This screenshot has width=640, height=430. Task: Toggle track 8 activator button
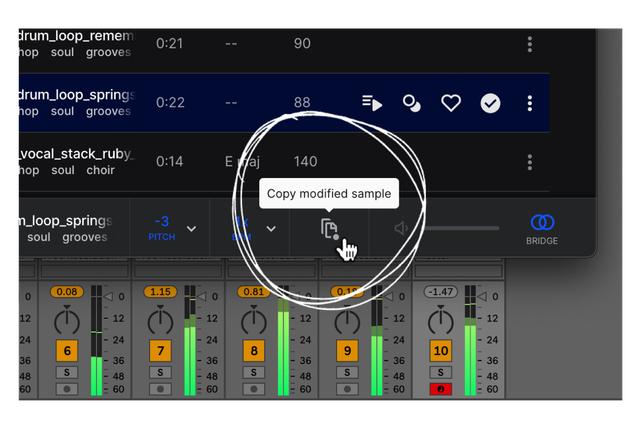click(x=254, y=351)
